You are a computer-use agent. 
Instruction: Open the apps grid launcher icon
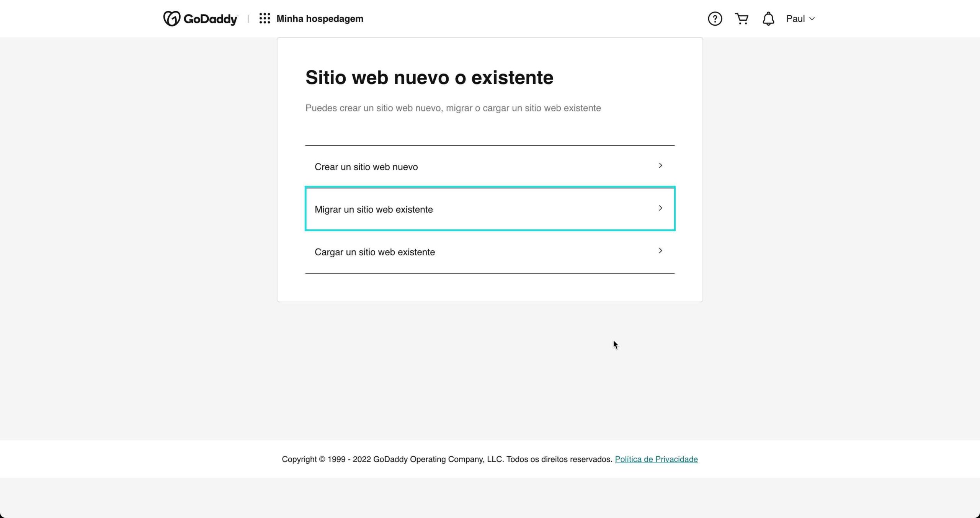click(x=265, y=18)
